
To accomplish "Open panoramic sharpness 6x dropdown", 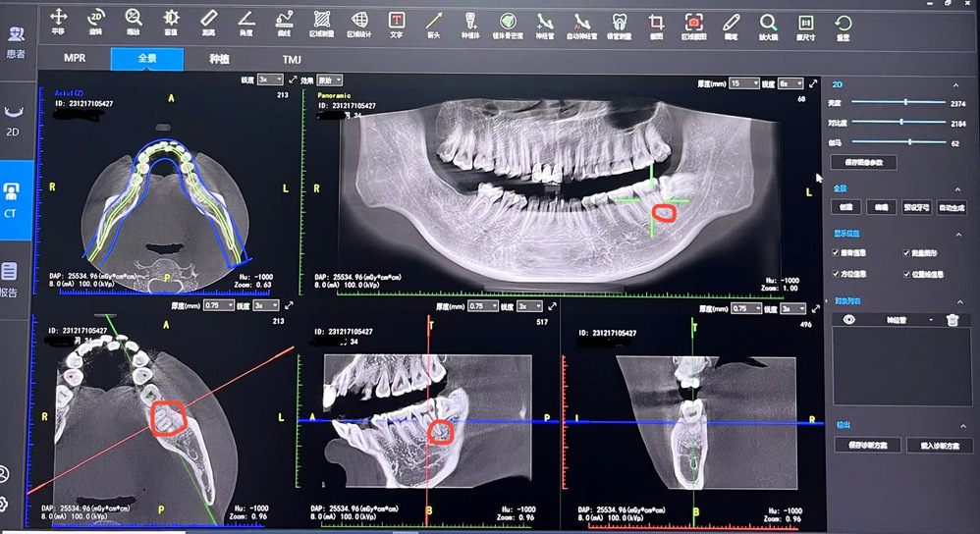I will pyautogui.click(x=790, y=83).
